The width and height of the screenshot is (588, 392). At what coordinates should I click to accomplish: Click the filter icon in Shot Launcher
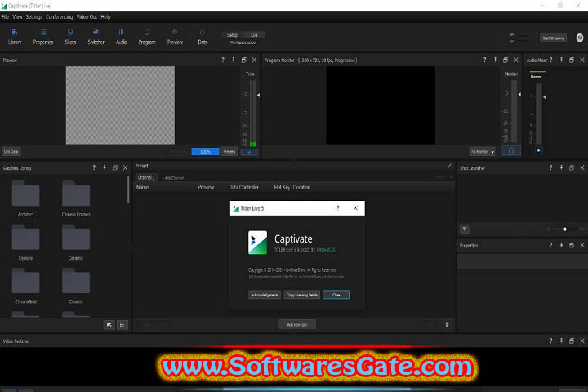465,229
